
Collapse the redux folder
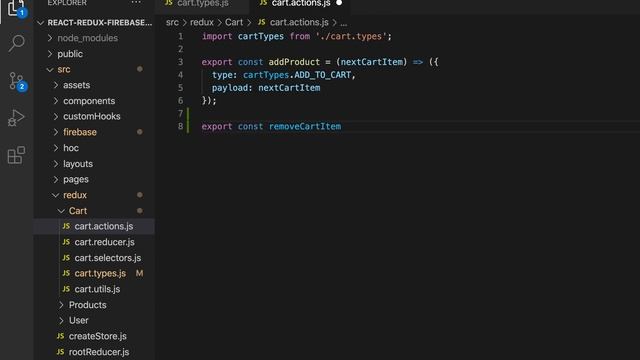56,195
